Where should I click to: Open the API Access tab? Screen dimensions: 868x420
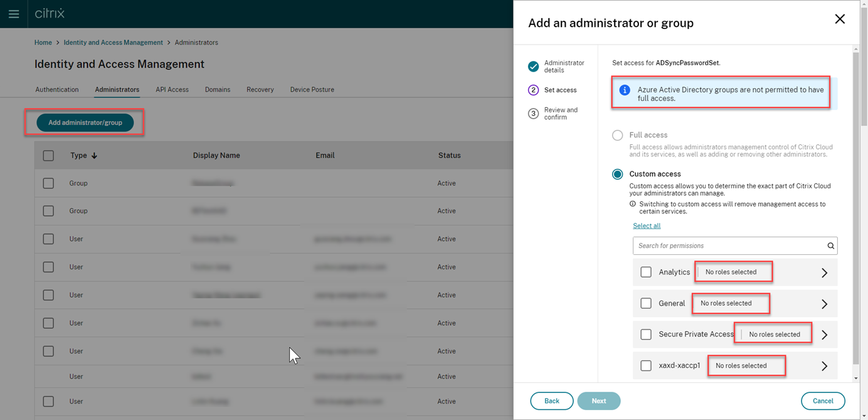172,90
